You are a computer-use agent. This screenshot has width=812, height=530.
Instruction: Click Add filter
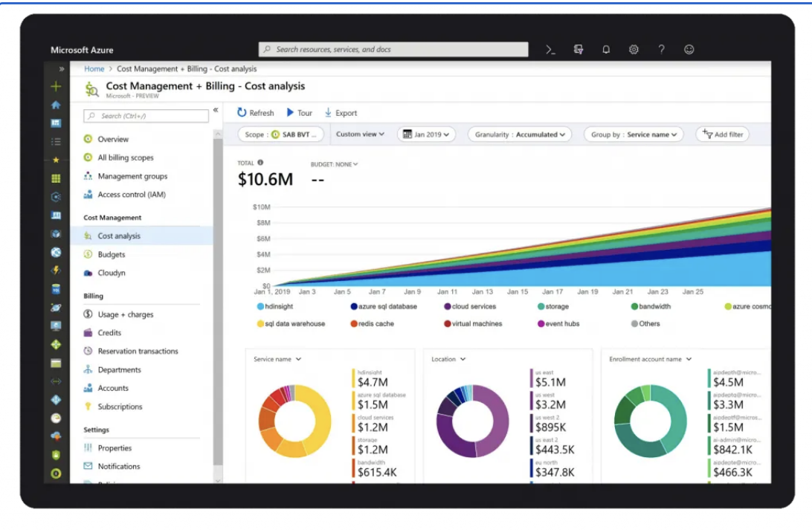(x=723, y=135)
